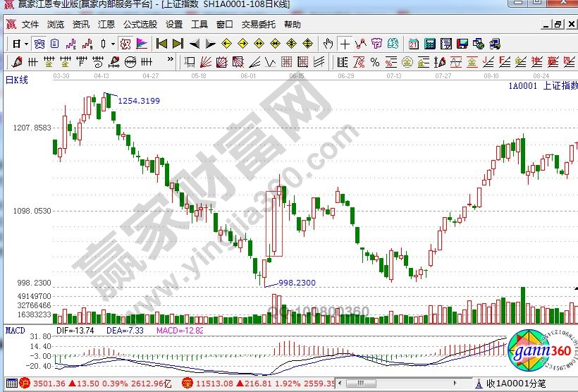Toggle the pressed 双 indicator button
This screenshot has width=578, height=392.
(125, 44)
